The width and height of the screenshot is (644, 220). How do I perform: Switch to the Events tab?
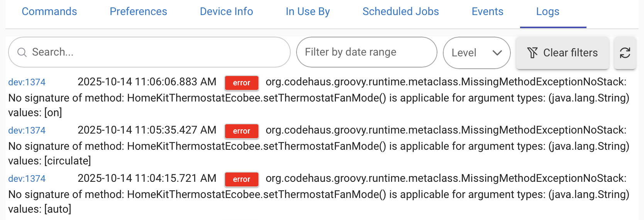487,12
